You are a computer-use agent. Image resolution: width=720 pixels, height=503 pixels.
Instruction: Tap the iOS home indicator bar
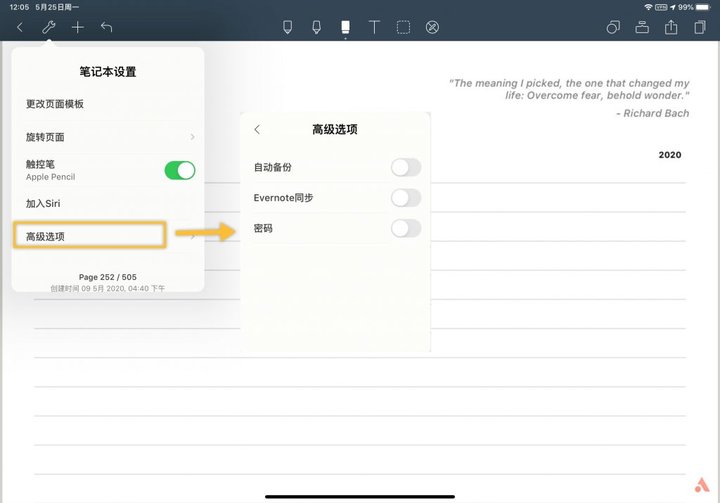[x=360, y=496]
